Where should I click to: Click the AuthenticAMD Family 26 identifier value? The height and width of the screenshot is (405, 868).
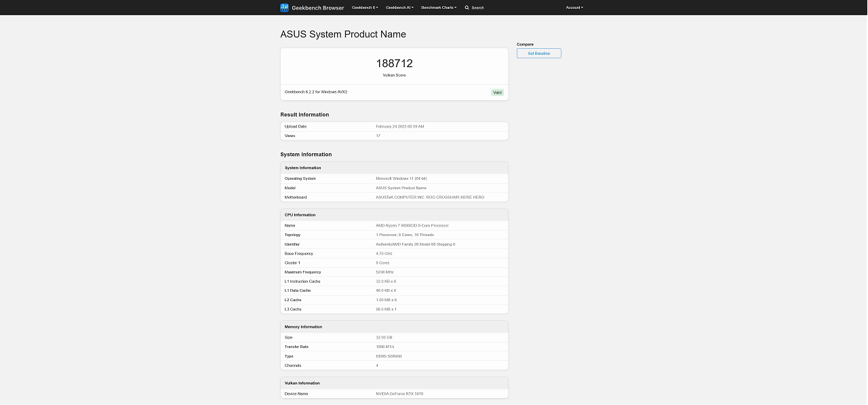416,244
